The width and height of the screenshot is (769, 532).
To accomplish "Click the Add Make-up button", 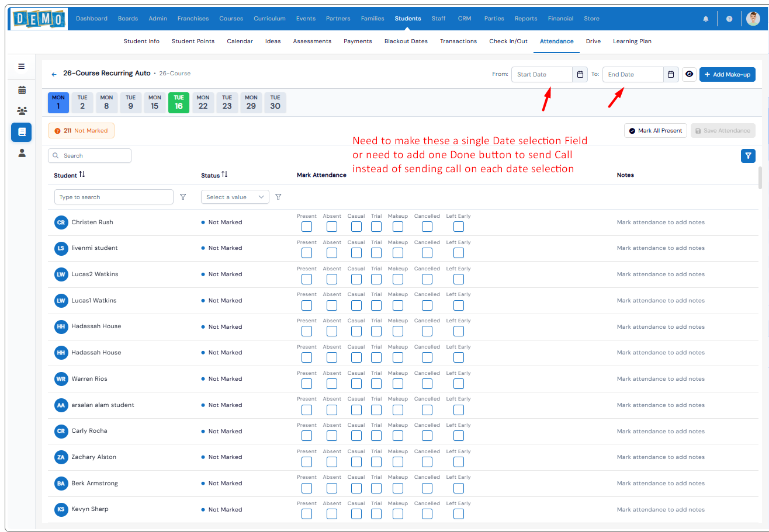I will point(728,74).
